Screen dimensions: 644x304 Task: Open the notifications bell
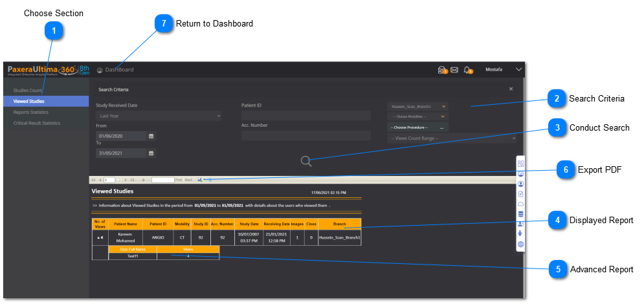tap(467, 70)
